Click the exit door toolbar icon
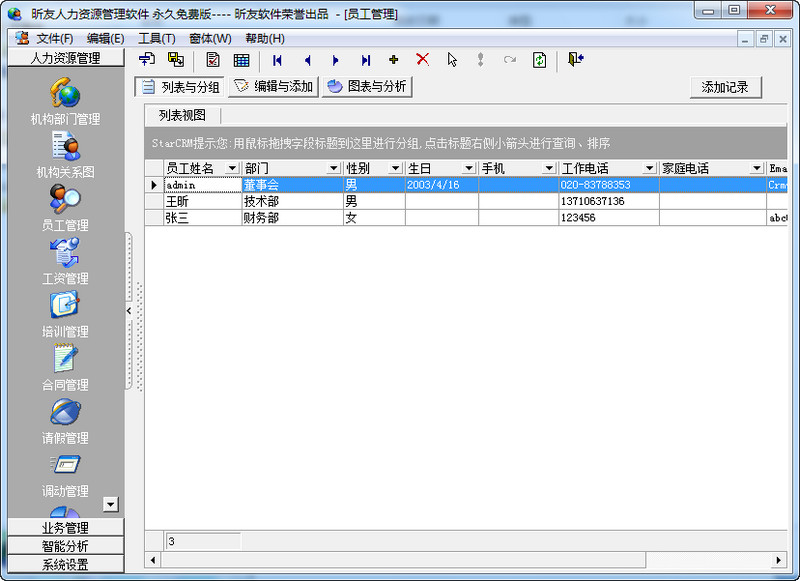800x581 pixels. point(576,60)
